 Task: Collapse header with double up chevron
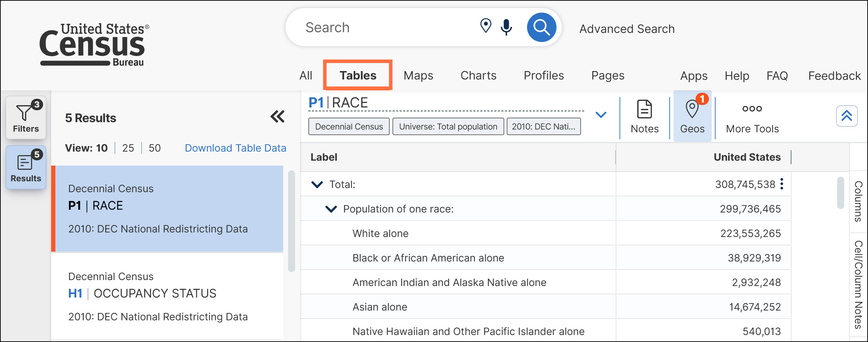pos(847,116)
